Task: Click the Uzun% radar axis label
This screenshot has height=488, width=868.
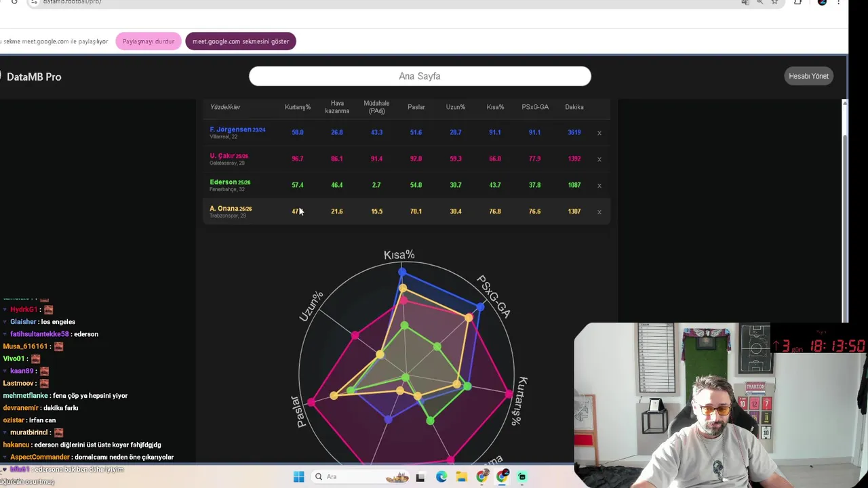Action: coord(311,306)
